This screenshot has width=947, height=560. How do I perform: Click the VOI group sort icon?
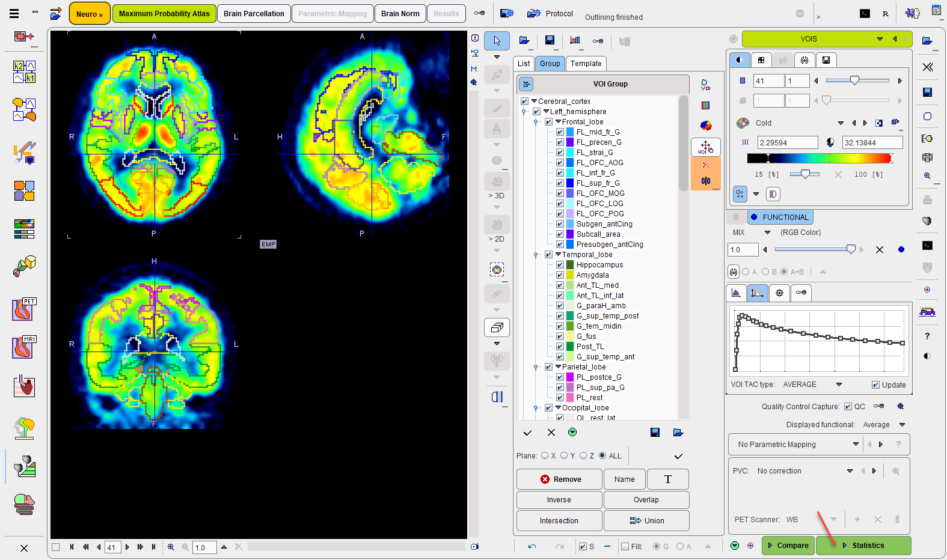click(526, 84)
